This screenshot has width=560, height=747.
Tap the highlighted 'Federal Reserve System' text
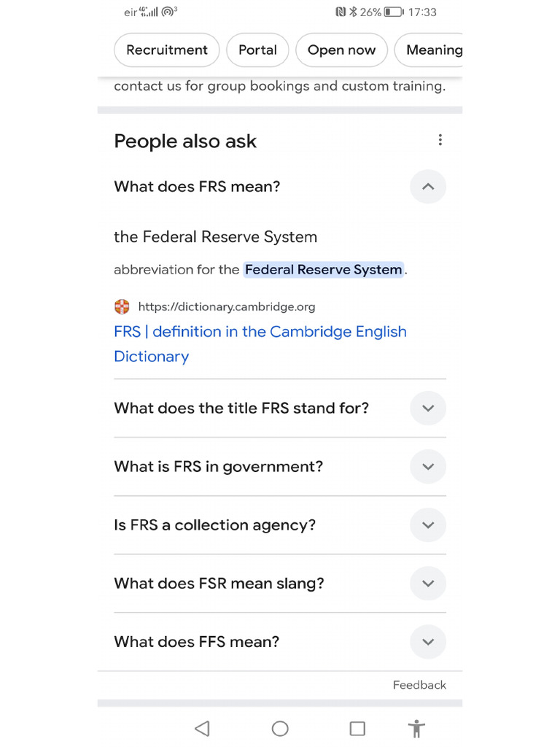pos(323,270)
